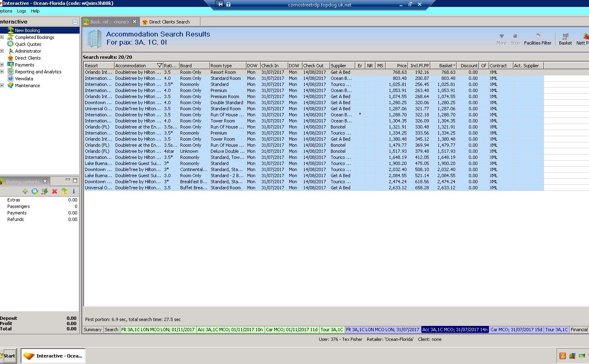Screen dimensions: 589x364
Task: Click the palm tree booking icon in Booking contents toolbar
Action: pos(64,191)
